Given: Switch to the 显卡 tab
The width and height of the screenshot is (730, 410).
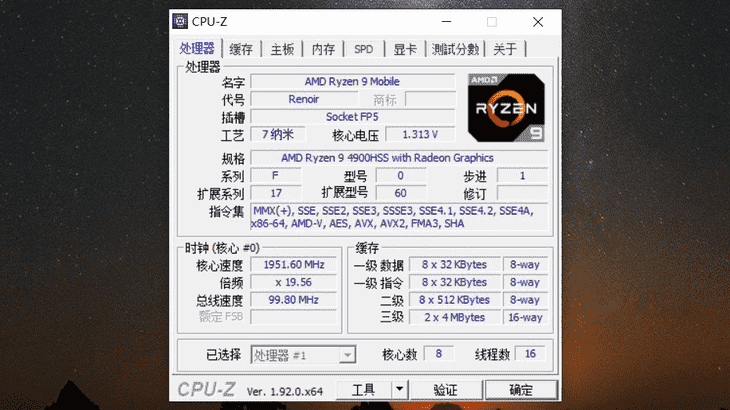Looking at the screenshot, I should click(405, 49).
